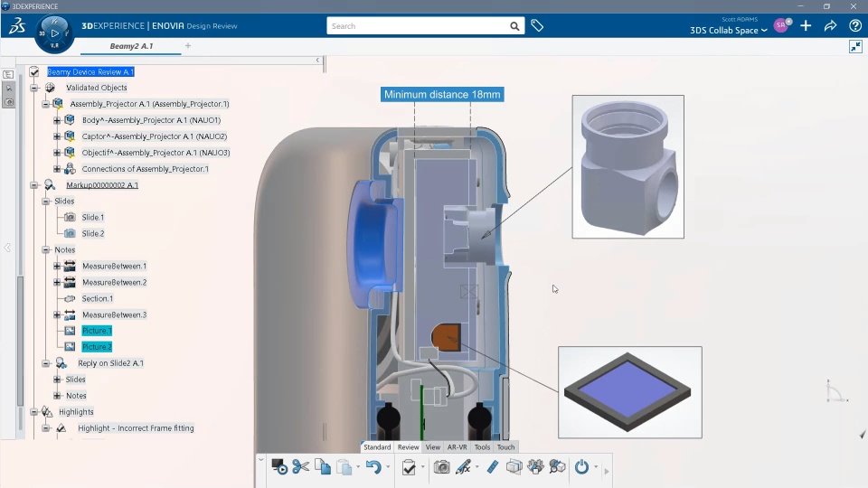This screenshot has width=868, height=488.
Task: Expand the Body^-Assembly_Projector node
Action: 57,120
